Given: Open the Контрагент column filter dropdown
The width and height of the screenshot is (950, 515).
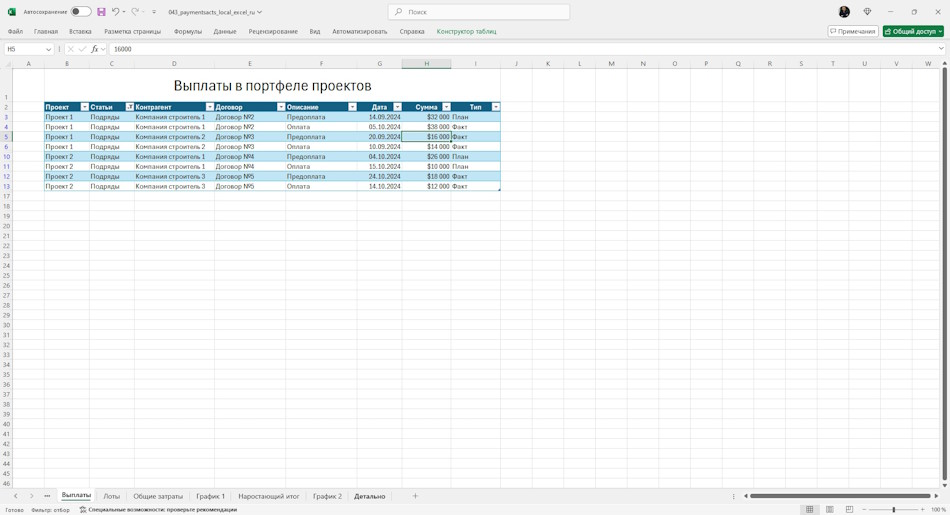Looking at the screenshot, I should pyautogui.click(x=210, y=107).
